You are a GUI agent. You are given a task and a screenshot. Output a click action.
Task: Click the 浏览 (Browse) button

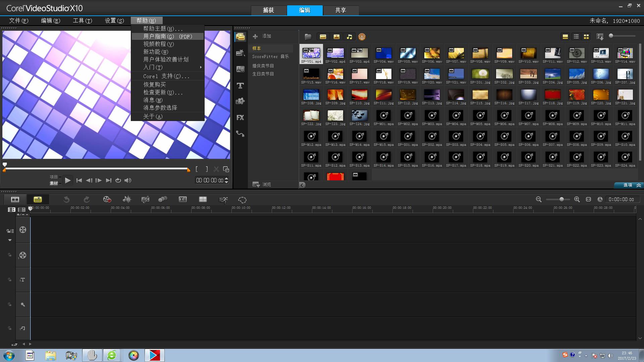[262, 184]
